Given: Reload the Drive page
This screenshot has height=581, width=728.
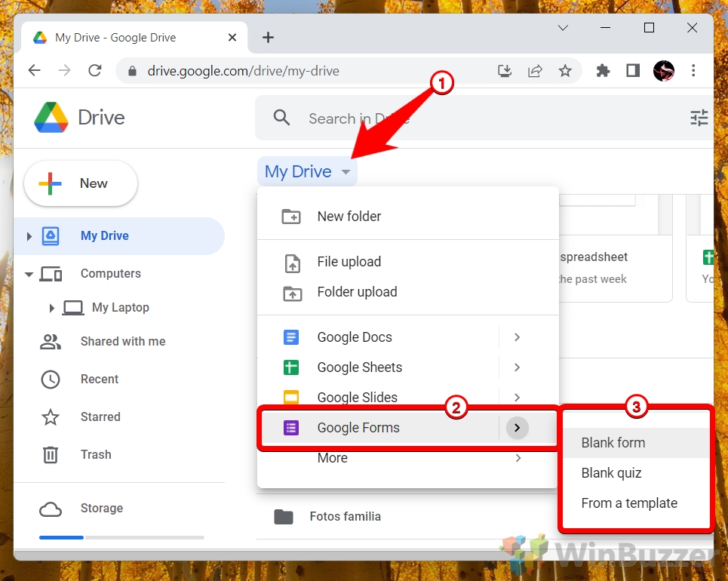Looking at the screenshot, I should coord(95,71).
